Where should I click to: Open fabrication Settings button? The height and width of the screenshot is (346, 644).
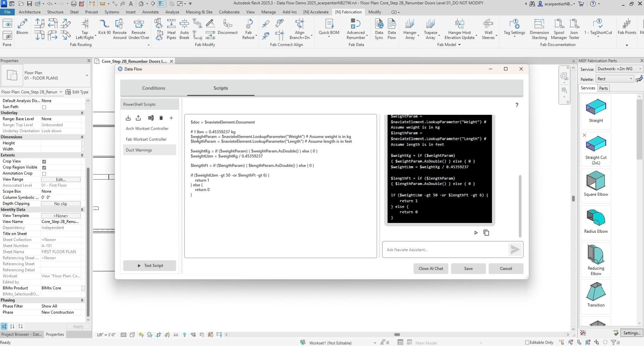(632, 333)
